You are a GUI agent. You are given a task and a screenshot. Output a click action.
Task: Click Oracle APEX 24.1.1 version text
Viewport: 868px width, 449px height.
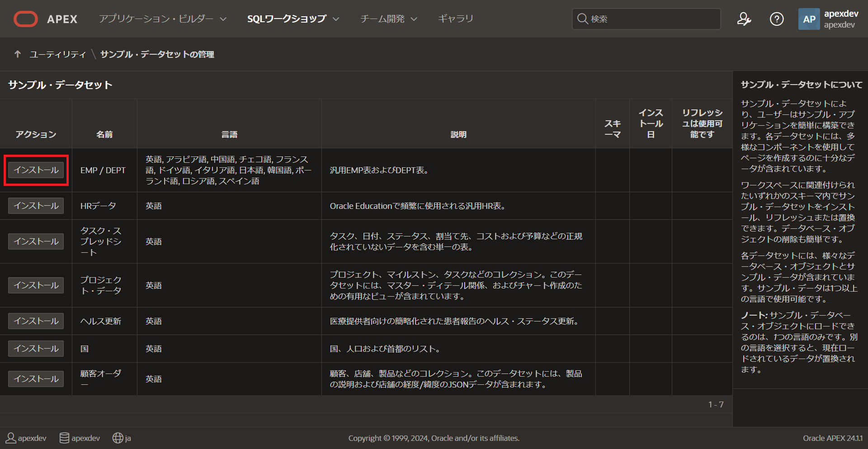click(833, 438)
